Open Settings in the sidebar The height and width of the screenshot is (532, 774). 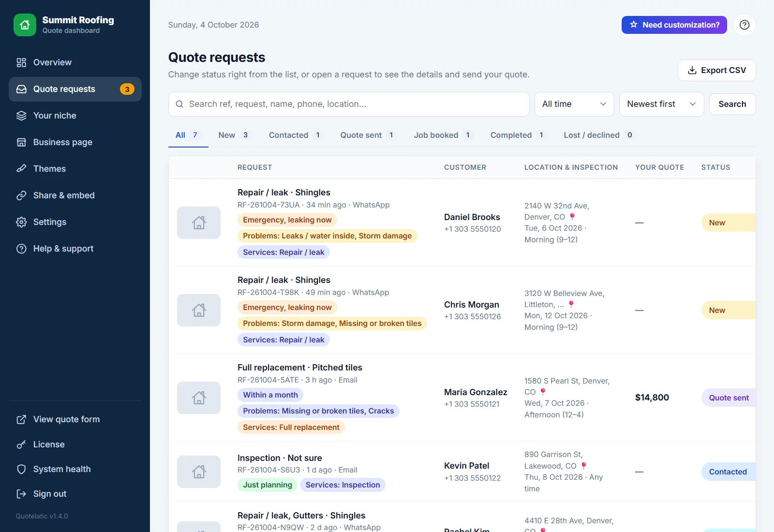(x=75, y=222)
